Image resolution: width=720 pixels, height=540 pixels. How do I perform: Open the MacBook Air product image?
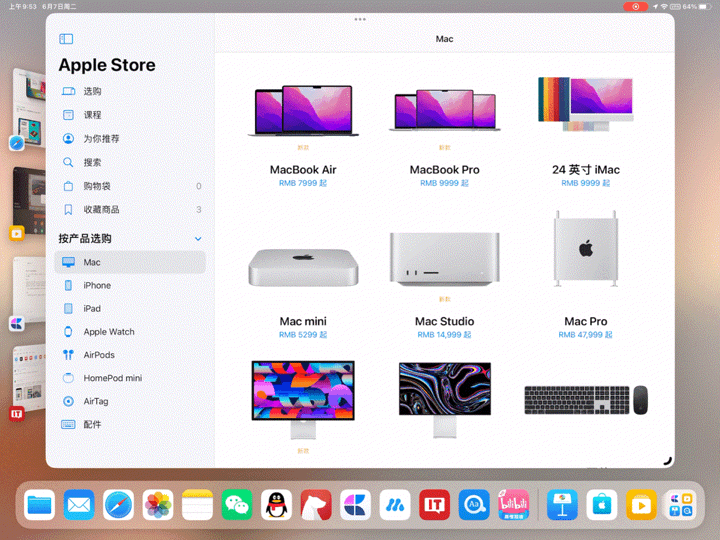303,111
